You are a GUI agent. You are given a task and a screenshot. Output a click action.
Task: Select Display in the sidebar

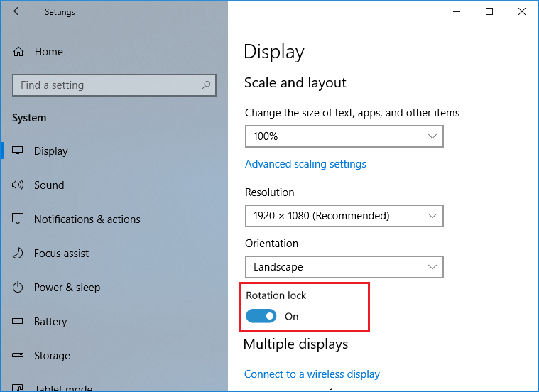coord(51,151)
